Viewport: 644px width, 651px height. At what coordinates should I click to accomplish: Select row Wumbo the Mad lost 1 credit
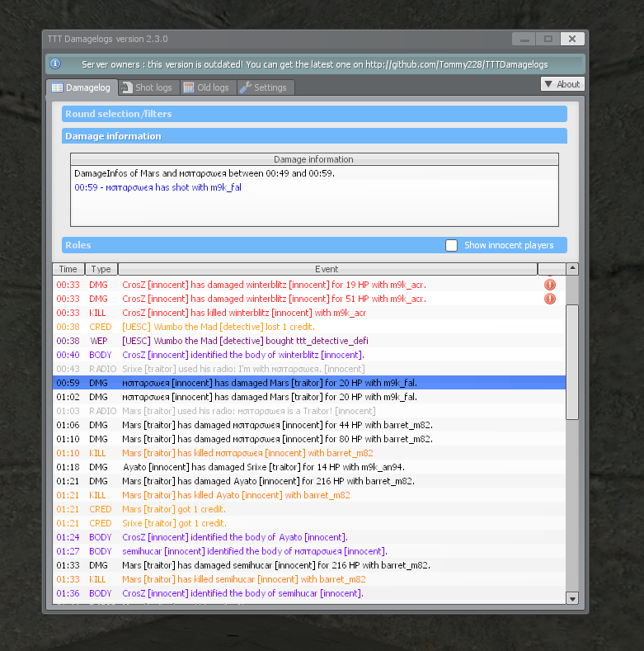[309, 327]
